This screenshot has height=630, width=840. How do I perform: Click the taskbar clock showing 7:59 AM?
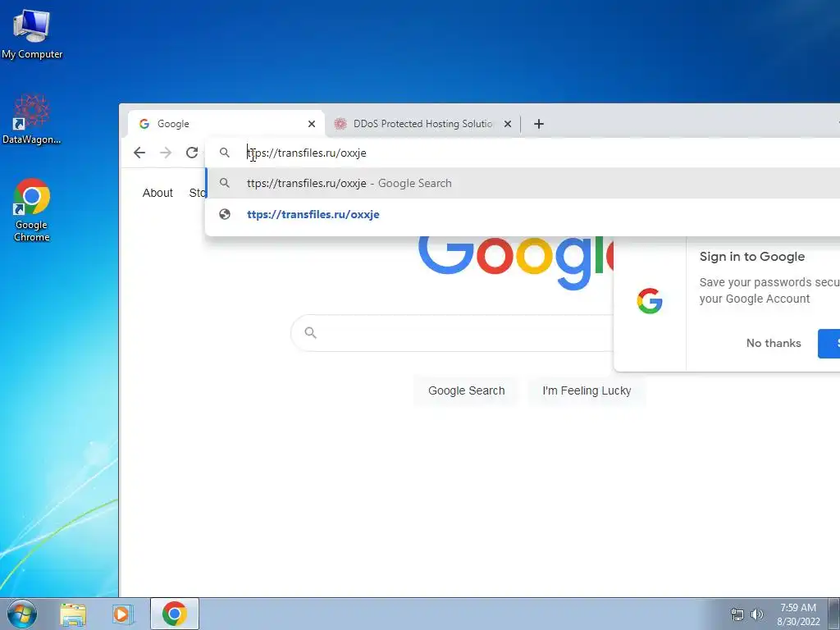pos(798,614)
